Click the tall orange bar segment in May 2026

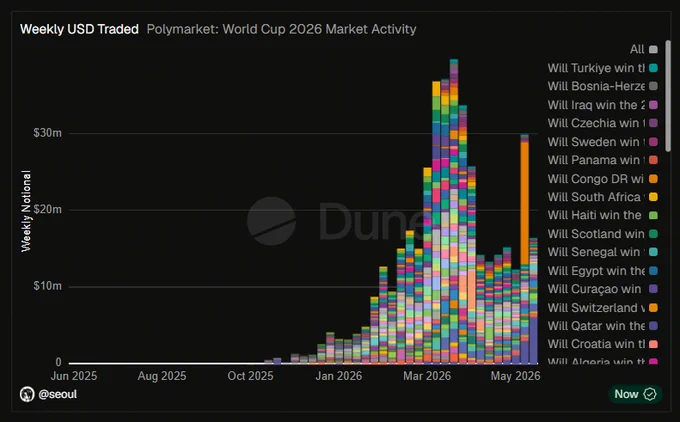[x=524, y=203]
